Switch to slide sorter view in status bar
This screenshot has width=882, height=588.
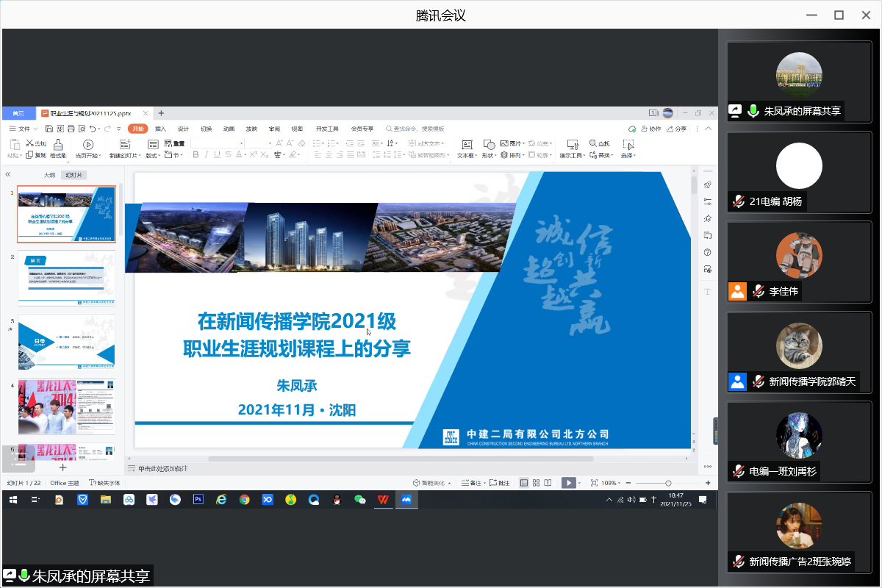click(x=536, y=483)
